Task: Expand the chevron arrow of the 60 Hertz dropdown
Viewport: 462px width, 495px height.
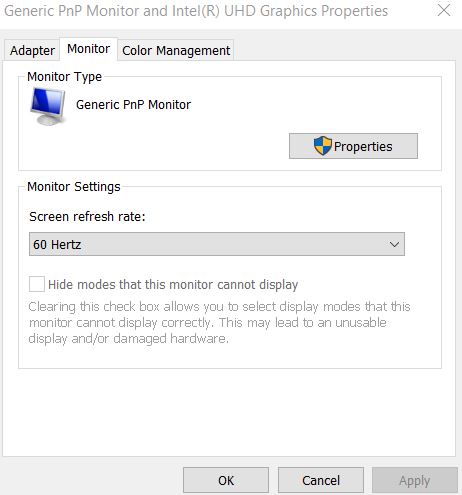Action: point(394,245)
